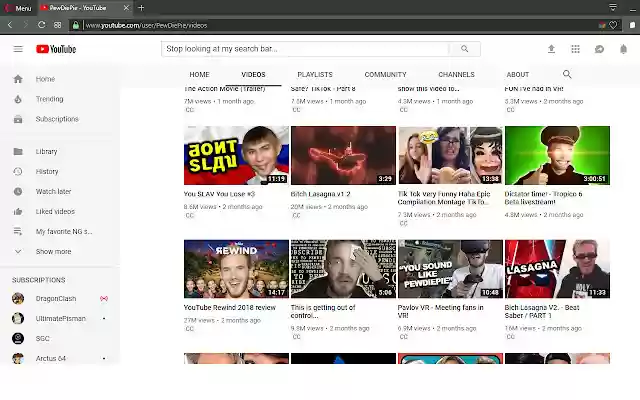
Task: Open the DragonClash subscription
Action: 56,298
